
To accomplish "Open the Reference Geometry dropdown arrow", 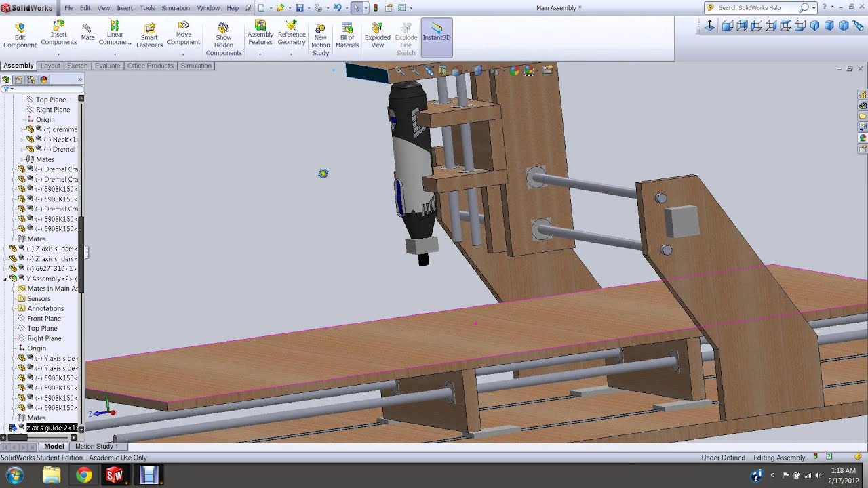I will pos(292,54).
